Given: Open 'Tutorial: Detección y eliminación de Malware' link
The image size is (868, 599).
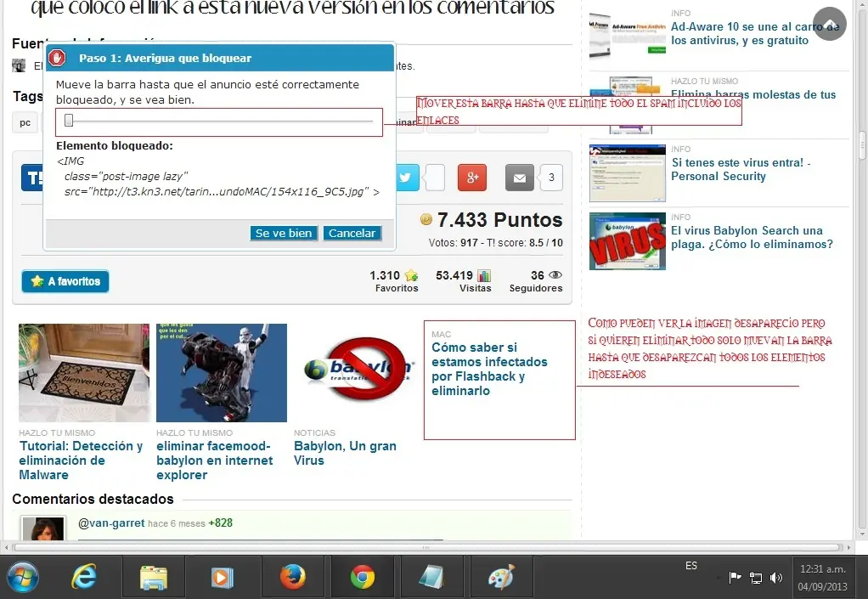Looking at the screenshot, I should [x=81, y=460].
